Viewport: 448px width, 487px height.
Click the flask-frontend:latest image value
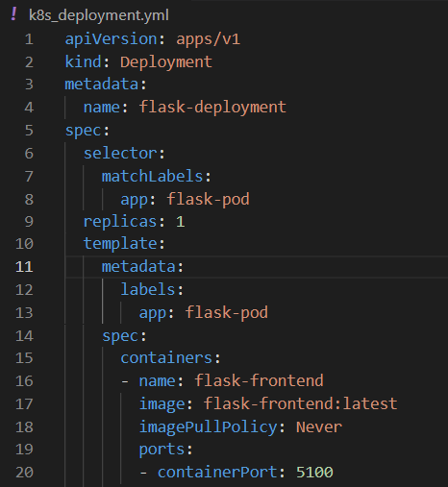click(300, 403)
